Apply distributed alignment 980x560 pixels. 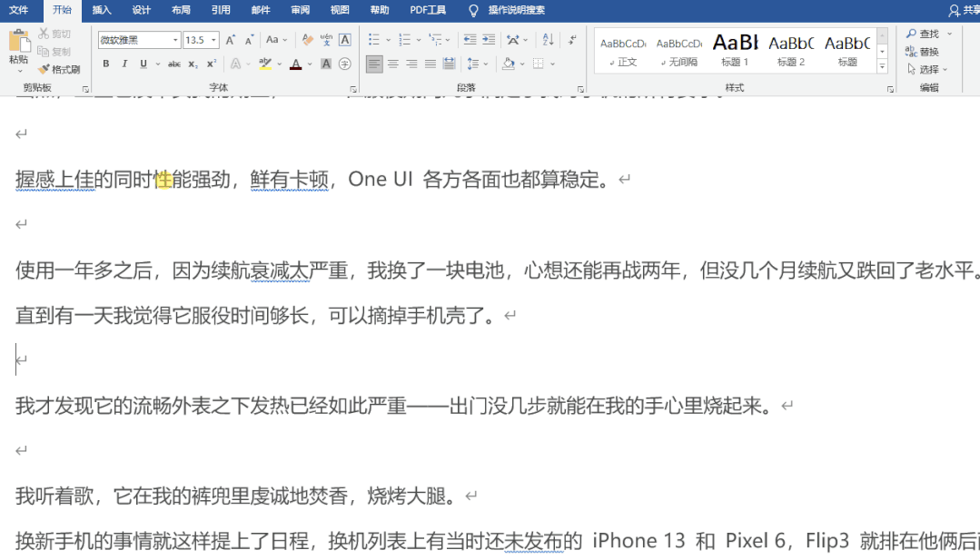449,64
